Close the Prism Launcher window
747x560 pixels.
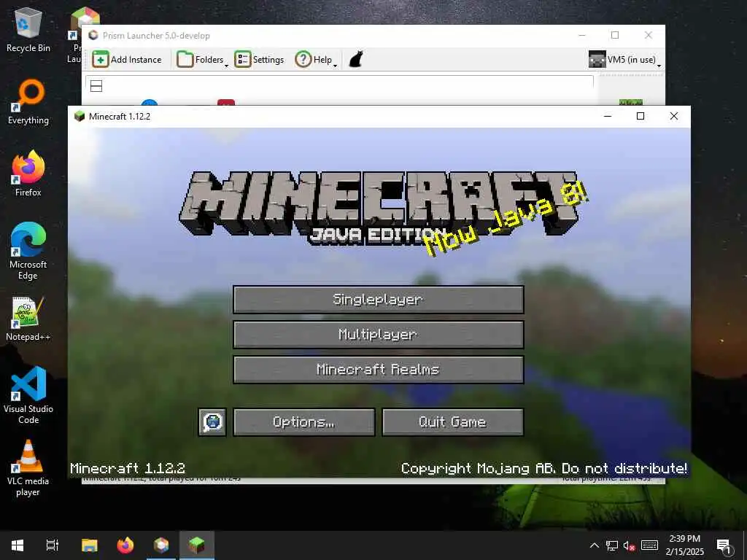pos(649,35)
